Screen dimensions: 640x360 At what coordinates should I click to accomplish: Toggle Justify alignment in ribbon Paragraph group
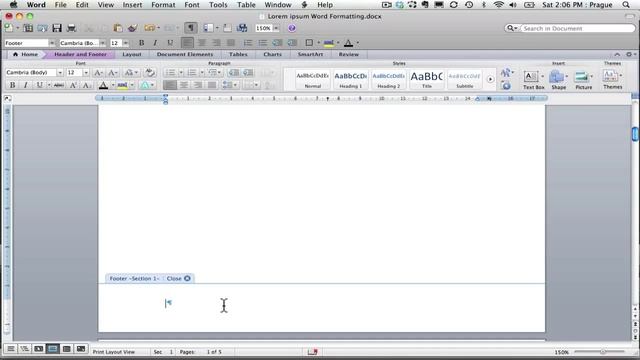[211, 85]
